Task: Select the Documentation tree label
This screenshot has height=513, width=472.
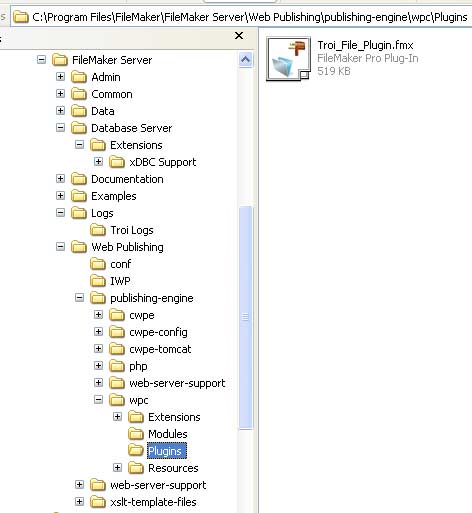Action: point(127,179)
